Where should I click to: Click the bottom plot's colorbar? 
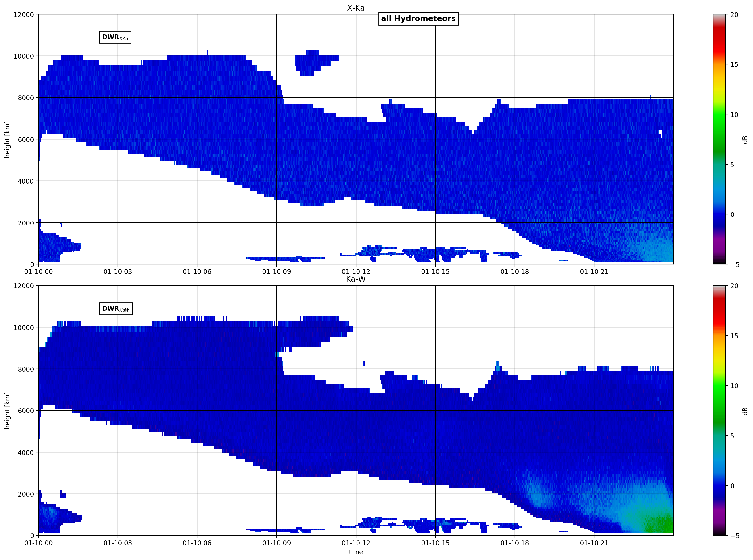(719, 410)
